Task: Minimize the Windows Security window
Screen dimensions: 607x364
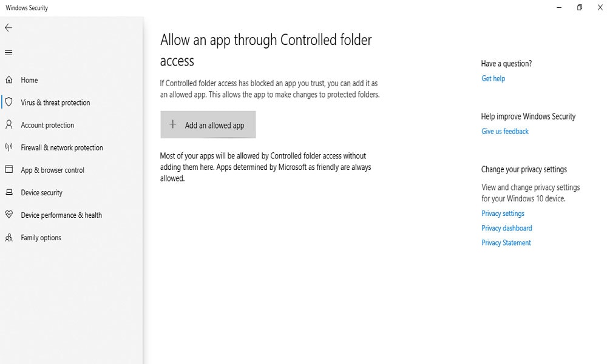Action: pos(559,7)
